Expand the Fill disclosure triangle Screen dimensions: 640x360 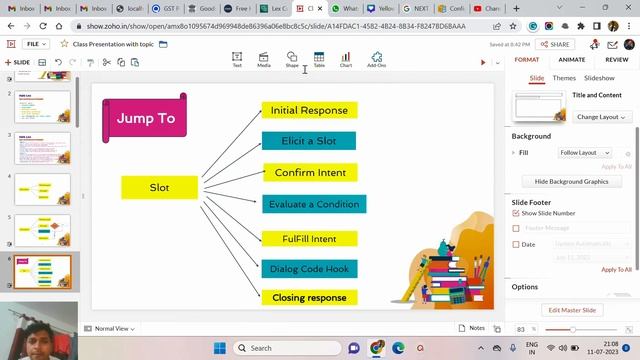coord(513,153)
